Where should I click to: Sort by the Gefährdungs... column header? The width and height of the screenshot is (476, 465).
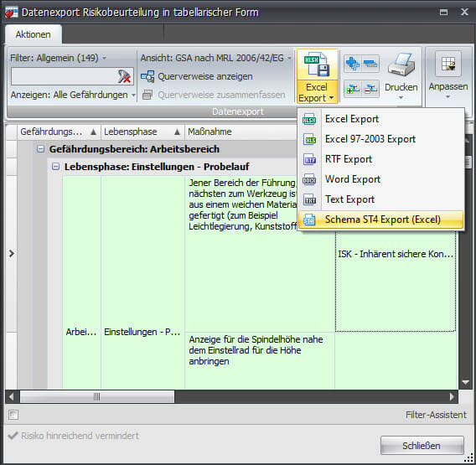point(59,132)
